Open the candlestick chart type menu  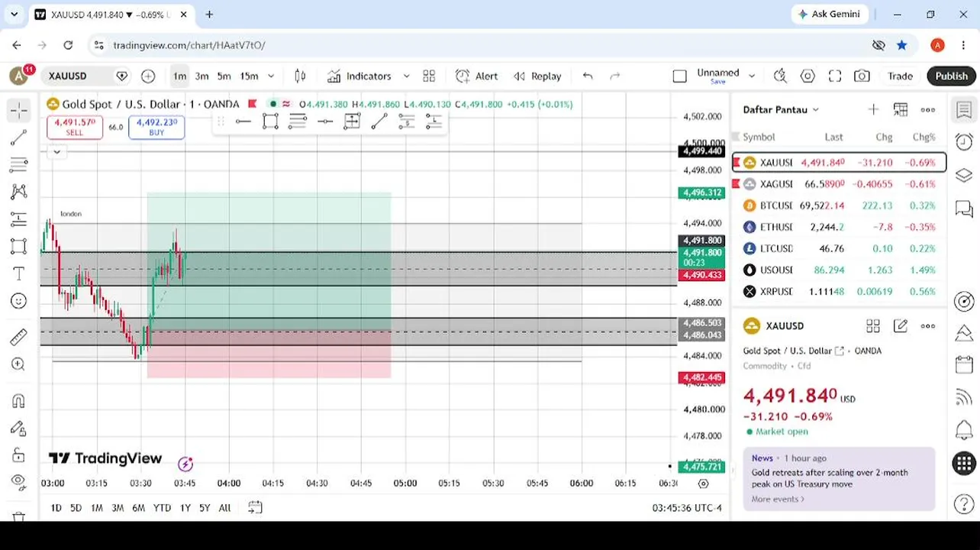coord(300,76)
